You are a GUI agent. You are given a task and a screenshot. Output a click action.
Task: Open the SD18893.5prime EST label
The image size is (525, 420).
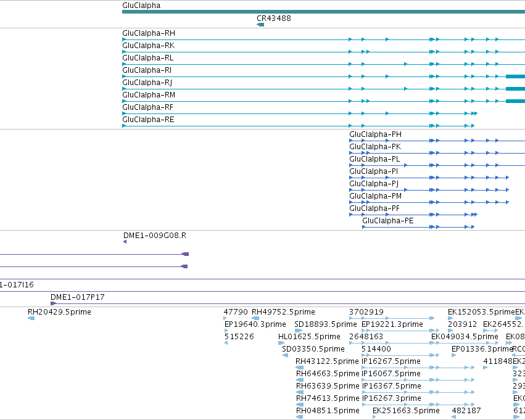pos(326,324)
